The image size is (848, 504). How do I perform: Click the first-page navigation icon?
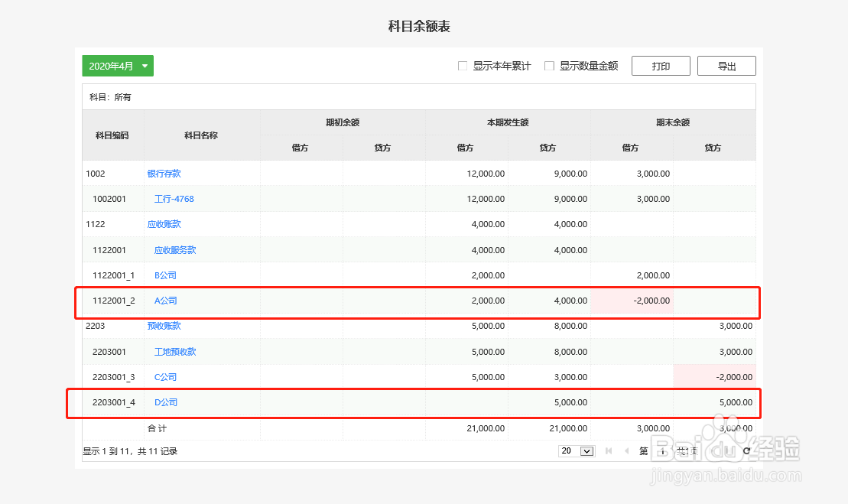click(x=608, y=450)
